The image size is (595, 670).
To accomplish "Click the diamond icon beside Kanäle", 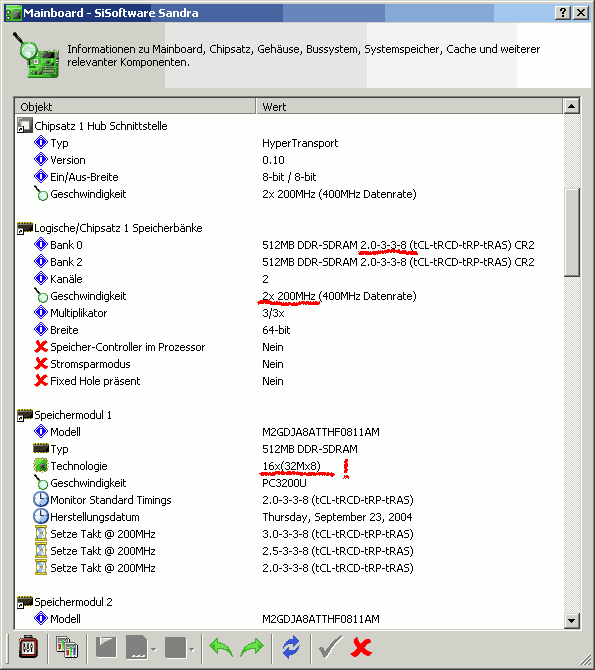I will [41, 279].
